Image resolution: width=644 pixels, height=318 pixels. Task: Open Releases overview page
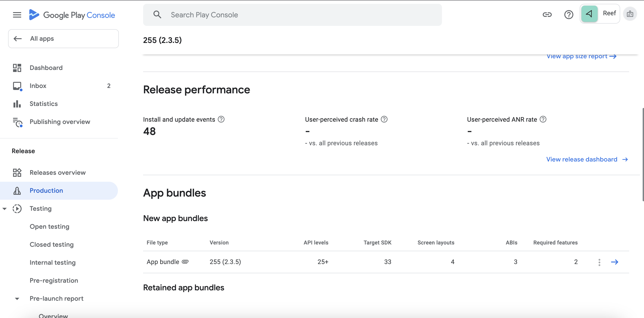[x=58, y=173]
